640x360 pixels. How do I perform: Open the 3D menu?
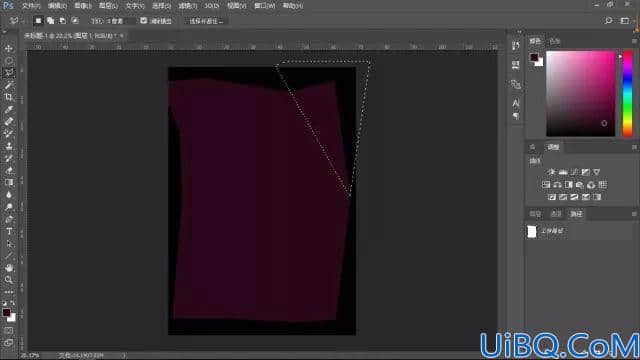(x=212, y=6)
